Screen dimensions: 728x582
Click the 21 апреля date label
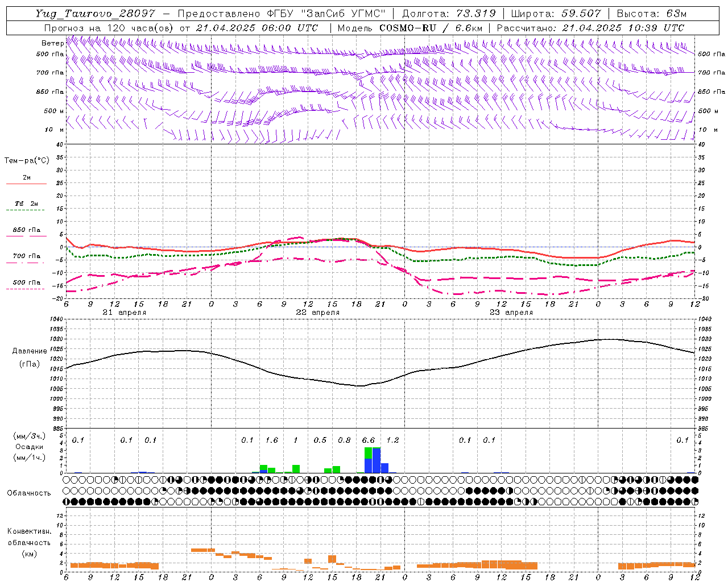pos(124,313)
